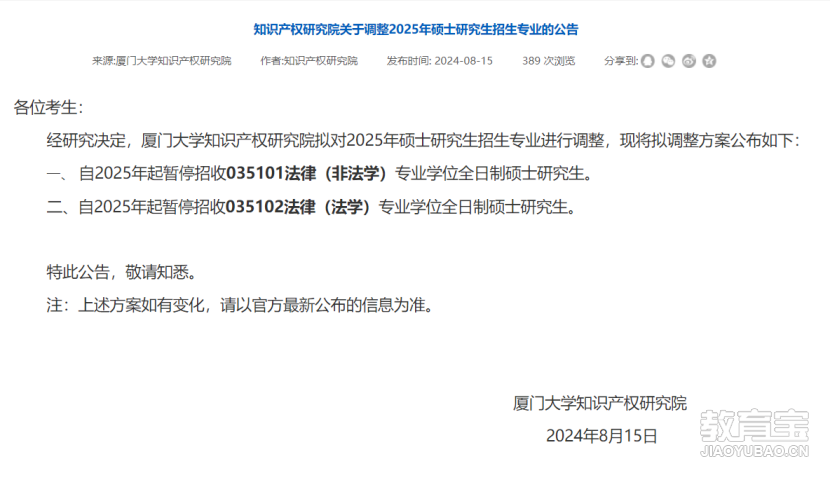Select the publish date 2024-08-15
This screenshot has height=480, width=830.
pyautogui.click(x=463, y=61)
